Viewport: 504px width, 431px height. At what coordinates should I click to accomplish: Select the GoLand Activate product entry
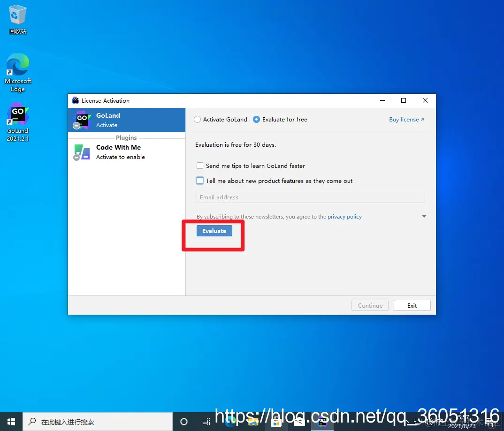coord(127,120)
